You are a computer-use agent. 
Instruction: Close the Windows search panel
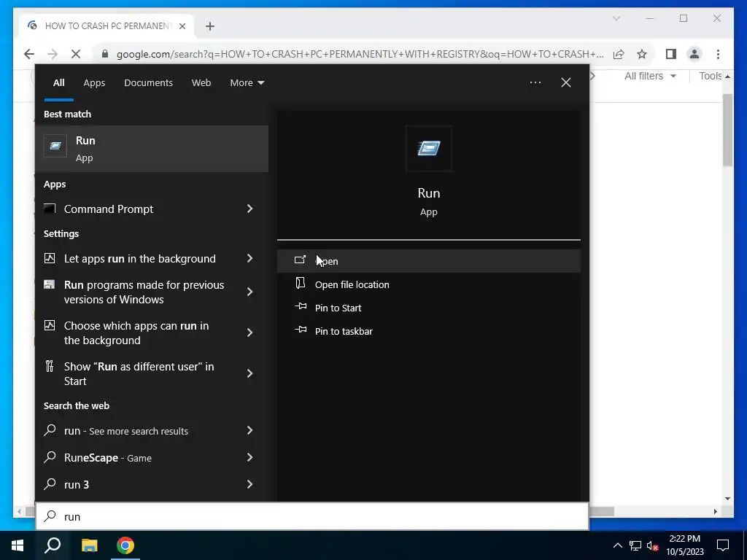566,82
